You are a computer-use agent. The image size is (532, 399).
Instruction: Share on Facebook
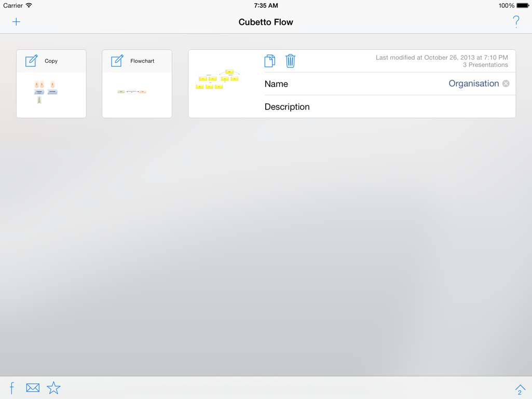coord(12,388)
